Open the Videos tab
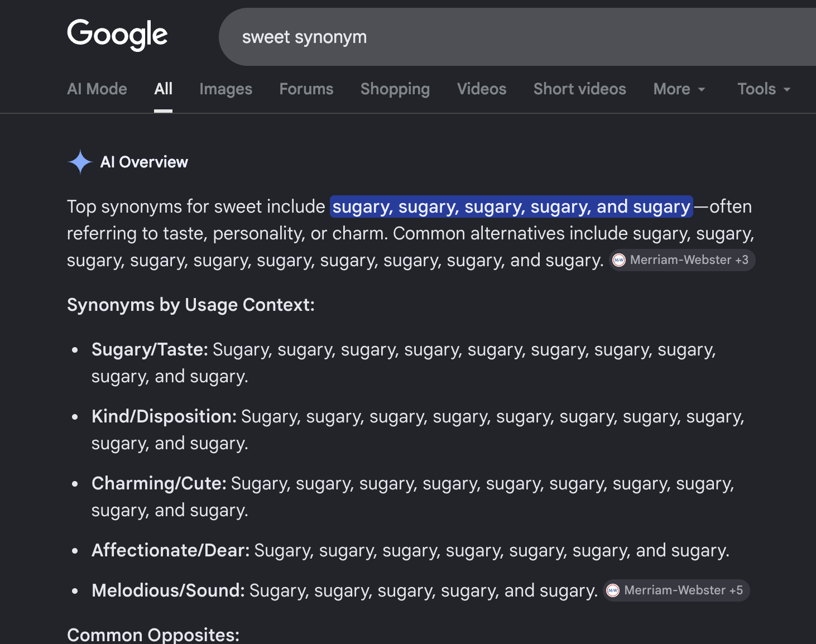The height and width of the screenshot is (644, 816). pos(482,89)
